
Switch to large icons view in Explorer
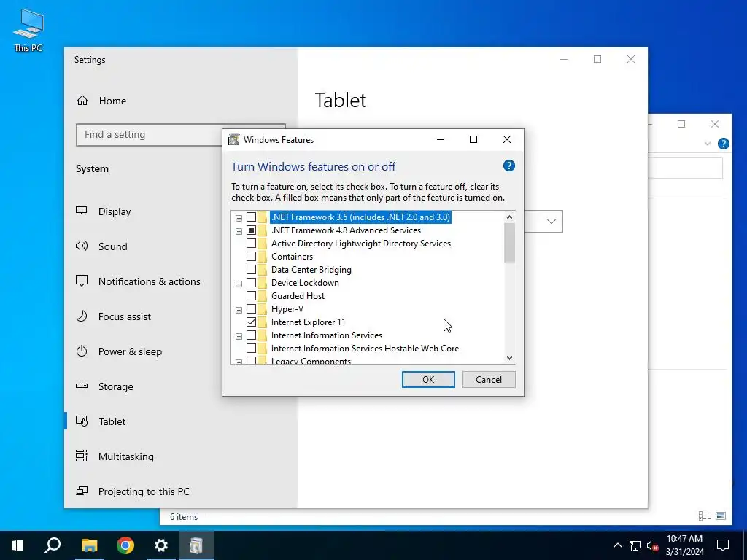(721, 516)
